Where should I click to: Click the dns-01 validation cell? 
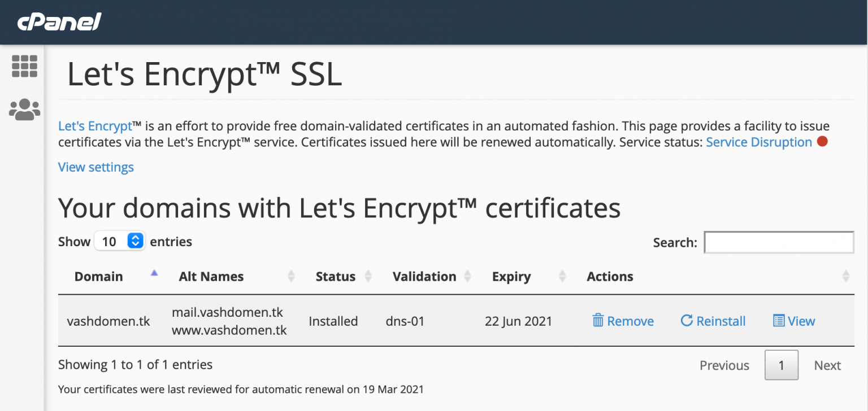click(405, 321)
